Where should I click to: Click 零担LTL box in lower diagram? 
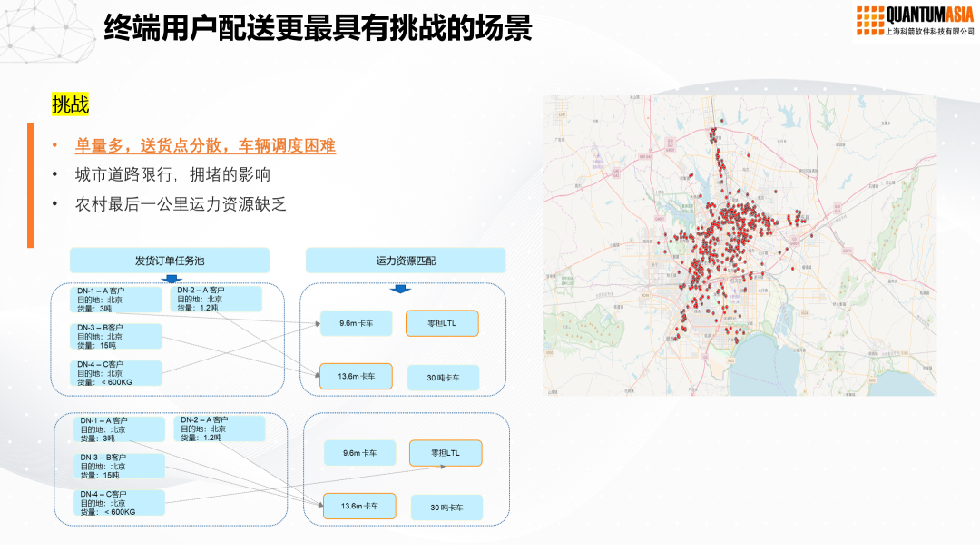coord(446,453)
